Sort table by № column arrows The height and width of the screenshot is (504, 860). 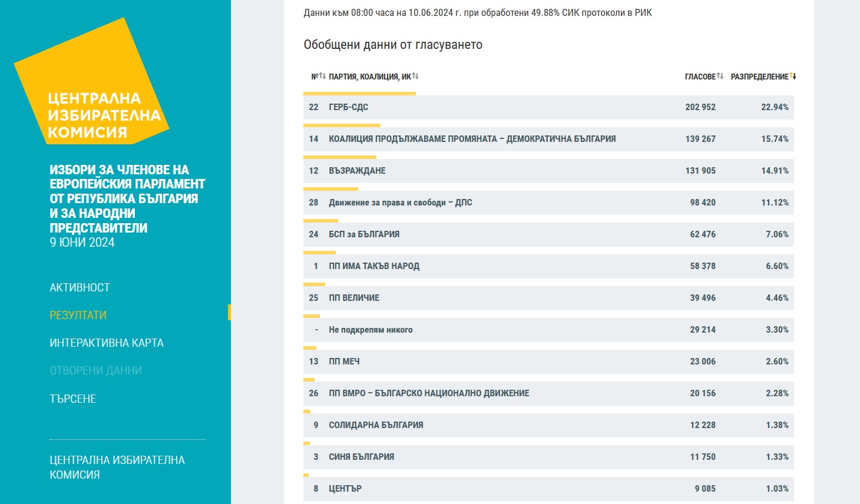coord(322,77)
